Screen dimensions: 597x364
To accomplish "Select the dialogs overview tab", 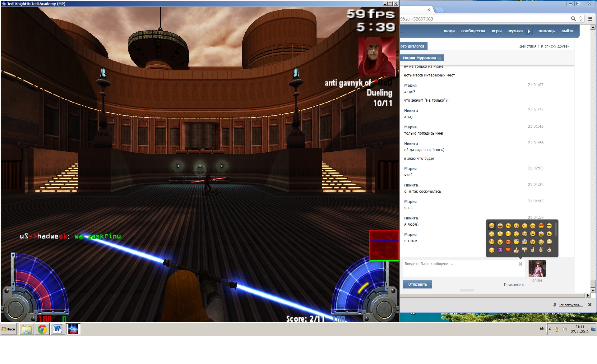I will point(413,46).
